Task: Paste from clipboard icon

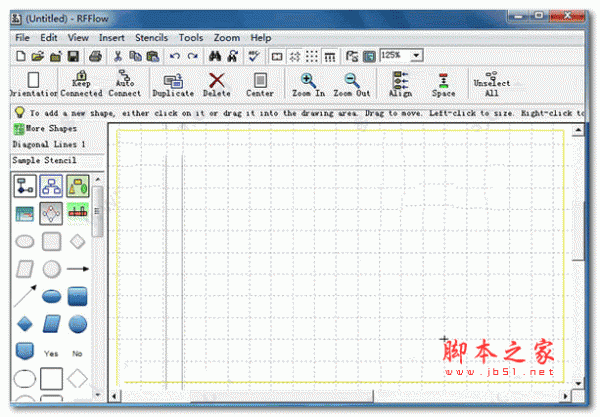Action: [x=153, y=56]
